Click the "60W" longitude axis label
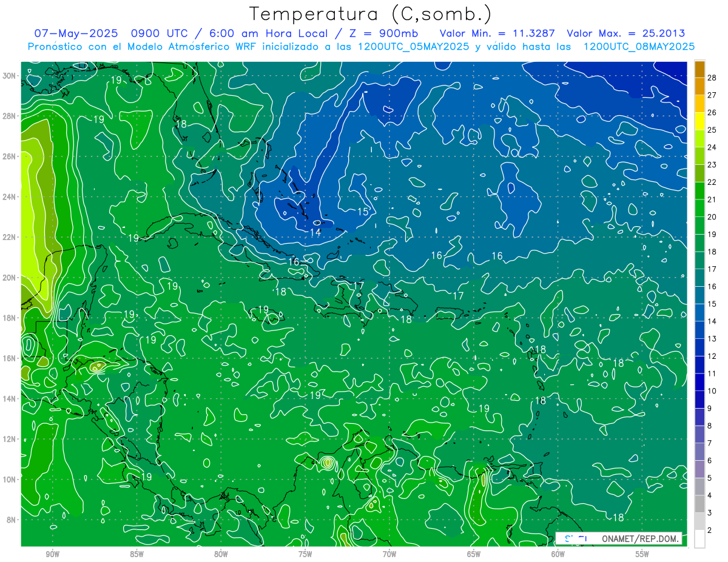728x562 pixels. pos(558,554)
